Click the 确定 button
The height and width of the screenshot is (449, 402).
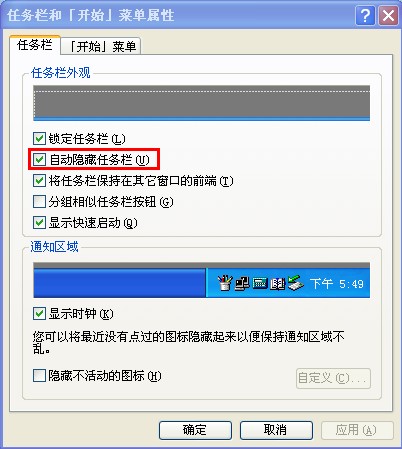click(195, 430)
